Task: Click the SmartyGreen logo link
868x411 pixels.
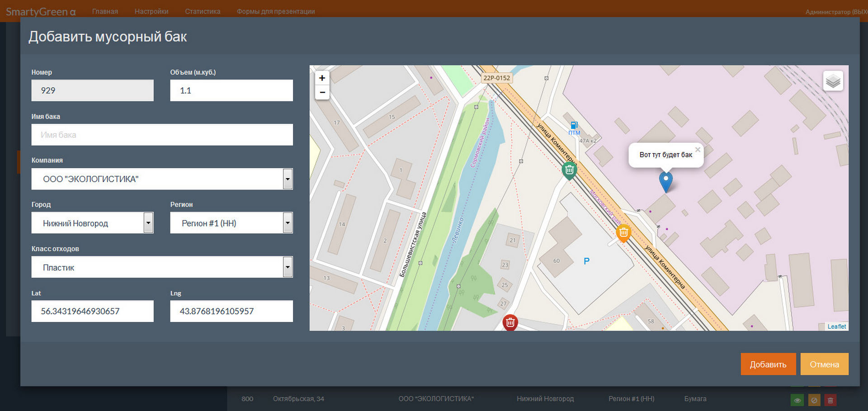Action: 41,12
